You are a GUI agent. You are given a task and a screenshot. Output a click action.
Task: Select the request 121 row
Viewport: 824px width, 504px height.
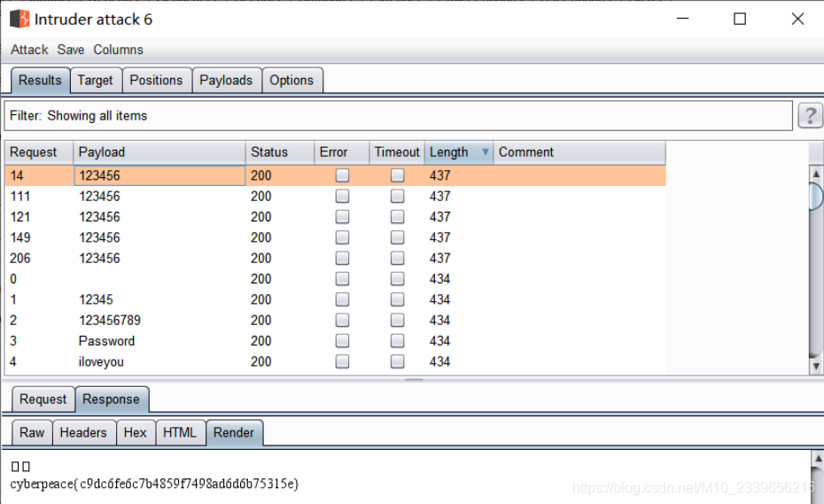(x=335, y=216)
